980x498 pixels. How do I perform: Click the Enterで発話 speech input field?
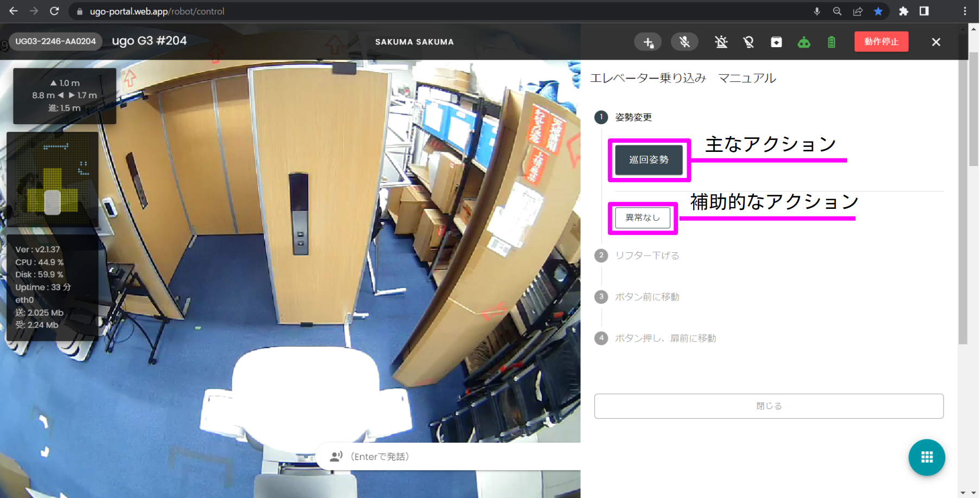pyautogui.click(x=390, y=456)
